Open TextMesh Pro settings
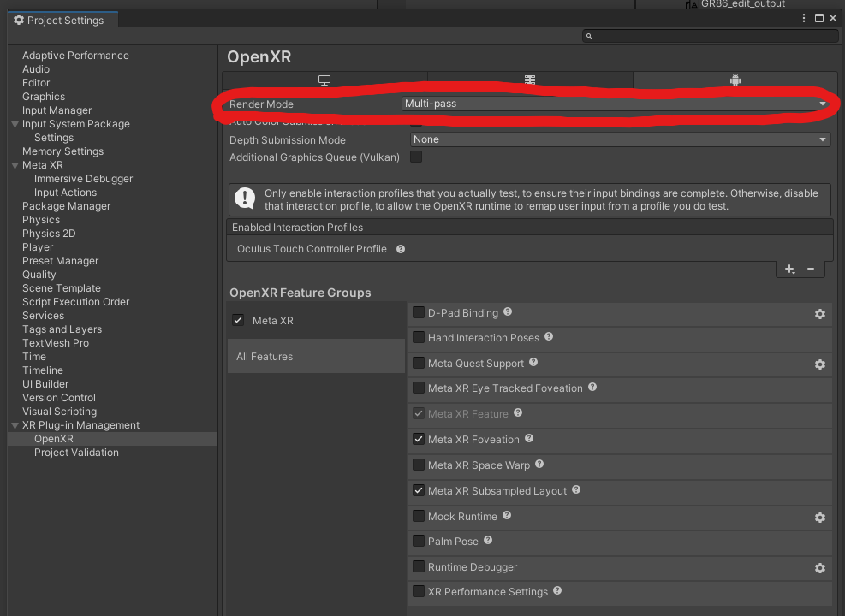This screenshot has height=616, width=845. 56,343
